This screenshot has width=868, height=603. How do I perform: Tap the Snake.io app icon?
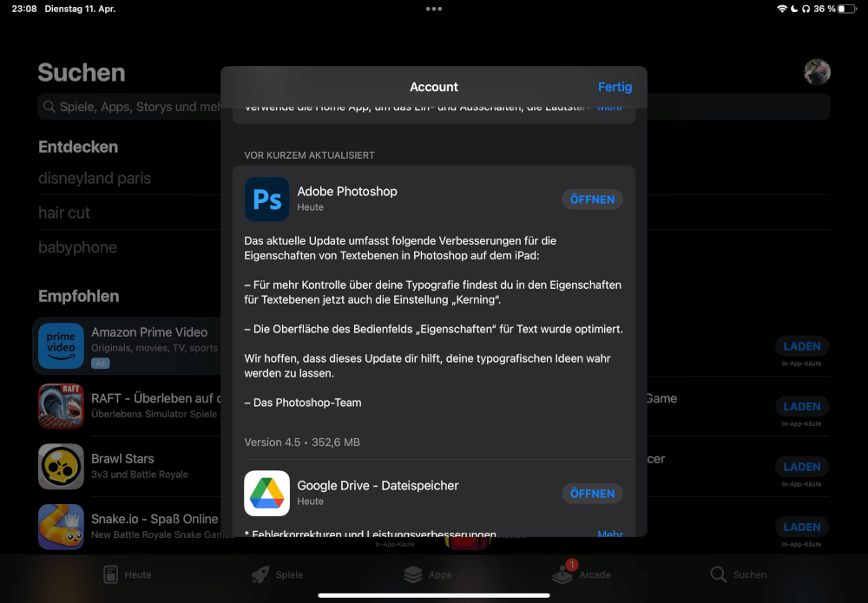click(x=61, y=527)
